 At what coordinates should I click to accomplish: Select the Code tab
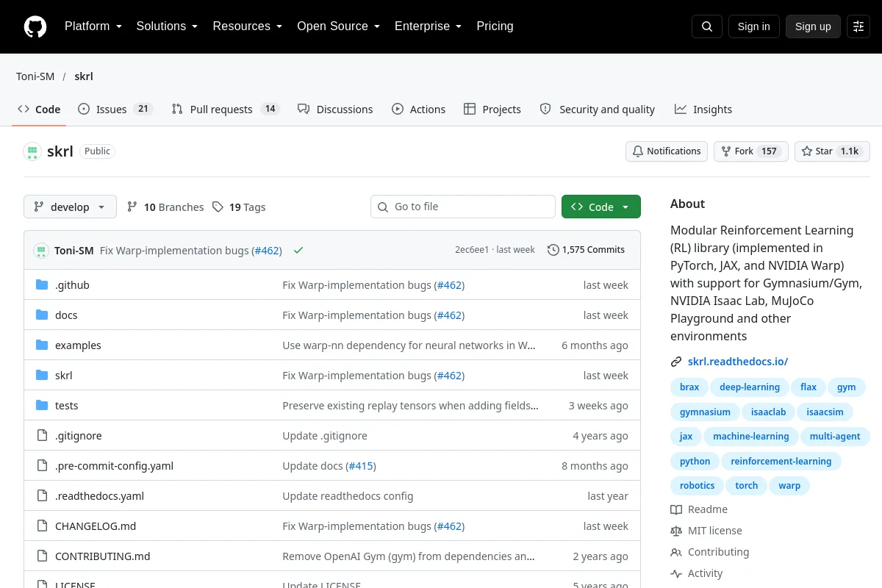[39, 109]
